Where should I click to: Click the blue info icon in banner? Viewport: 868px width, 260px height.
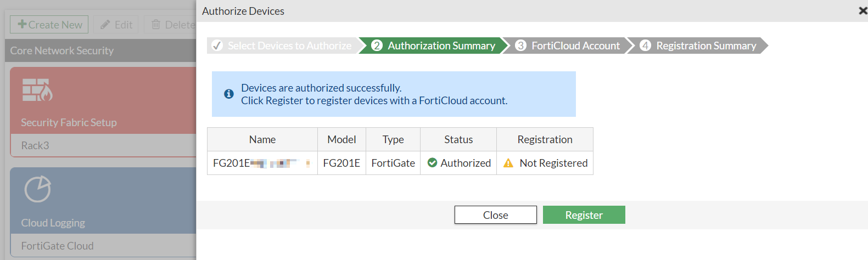pos(229,94)
